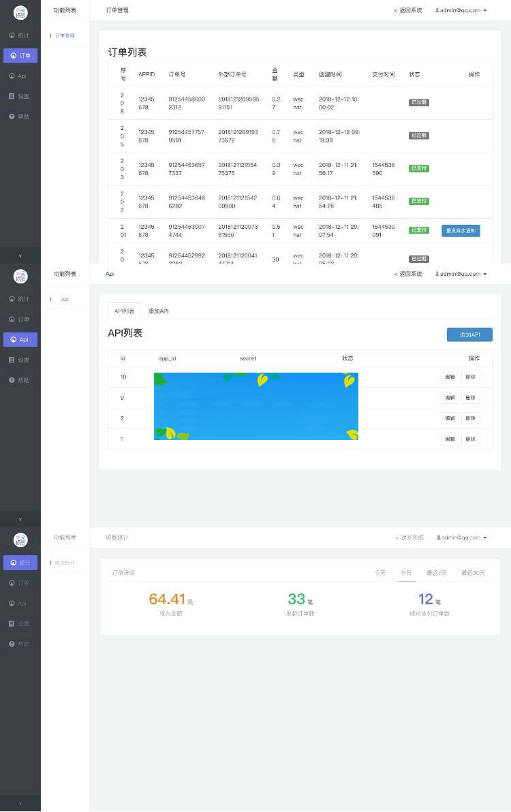
Task: Open 订单 sidebar icon on the API list page
Action: (12, 319)
